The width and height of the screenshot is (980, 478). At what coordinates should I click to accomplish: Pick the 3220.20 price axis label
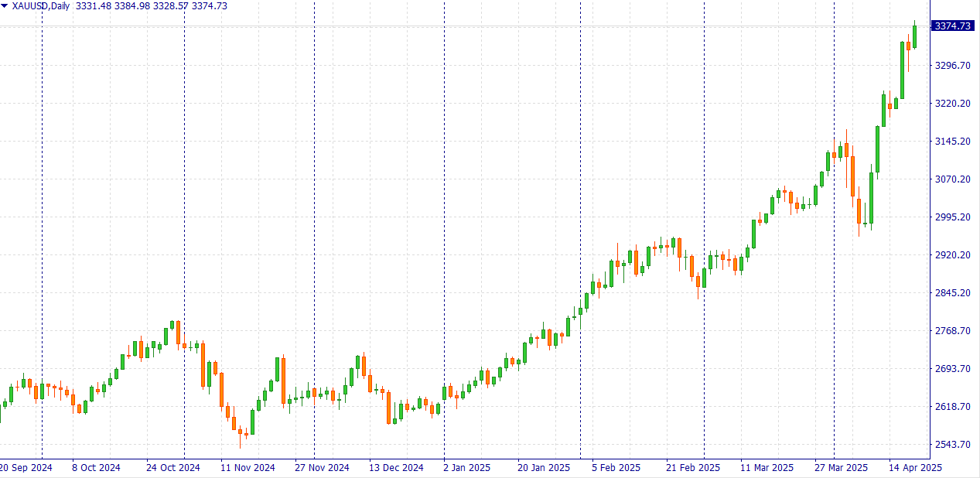(952, 104)
